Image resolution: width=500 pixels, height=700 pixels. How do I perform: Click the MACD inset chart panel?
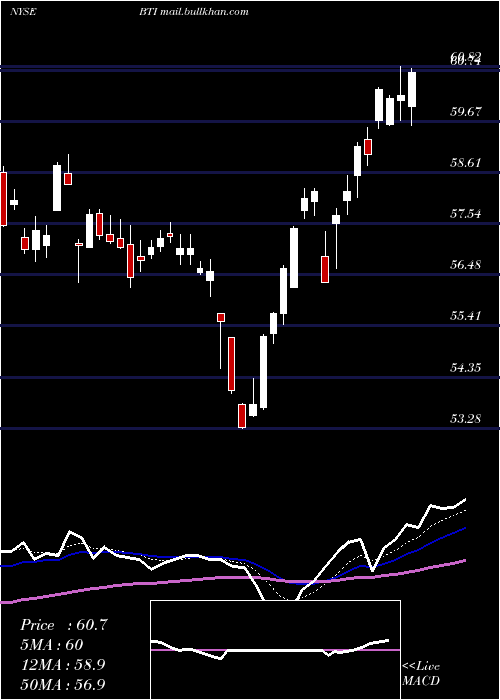point(275,650)
